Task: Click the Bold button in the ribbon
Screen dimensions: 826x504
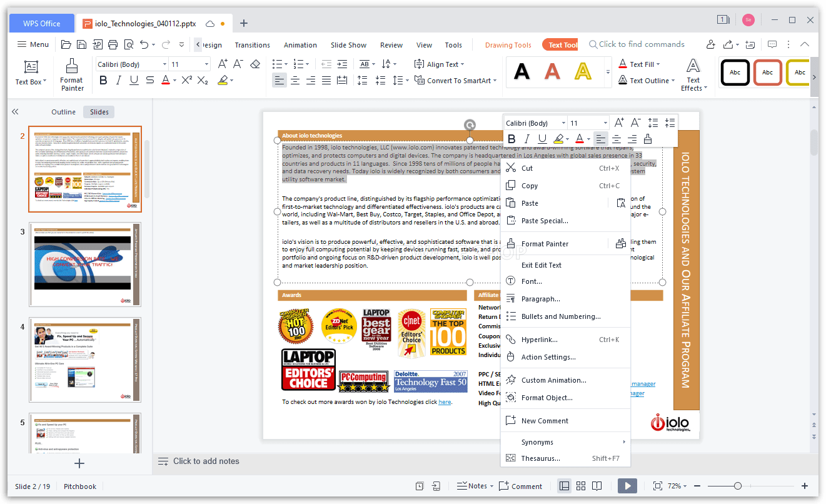Action: 104,81
